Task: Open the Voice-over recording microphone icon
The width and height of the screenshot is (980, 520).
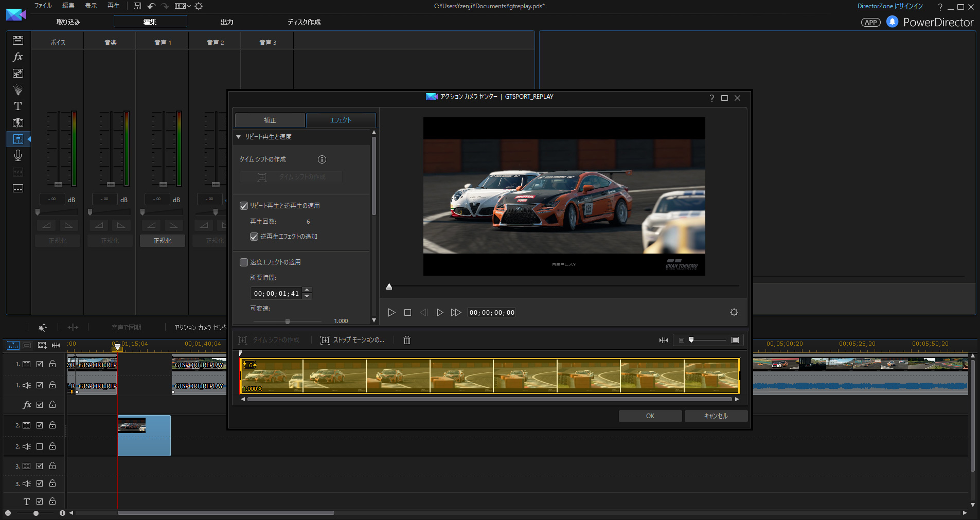Action: click(18, 155)
